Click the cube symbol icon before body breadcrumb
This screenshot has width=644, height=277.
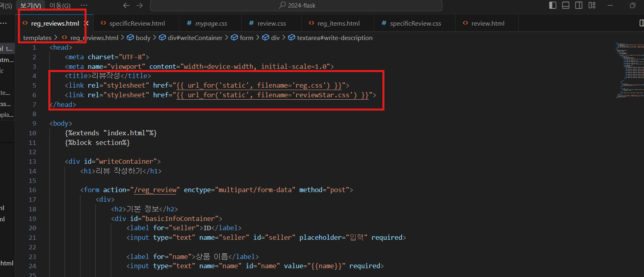pyautogui.click(x=130, y=38)
